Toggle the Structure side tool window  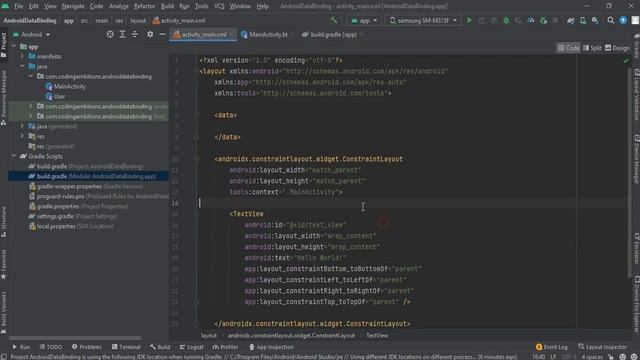pos(4,222)
